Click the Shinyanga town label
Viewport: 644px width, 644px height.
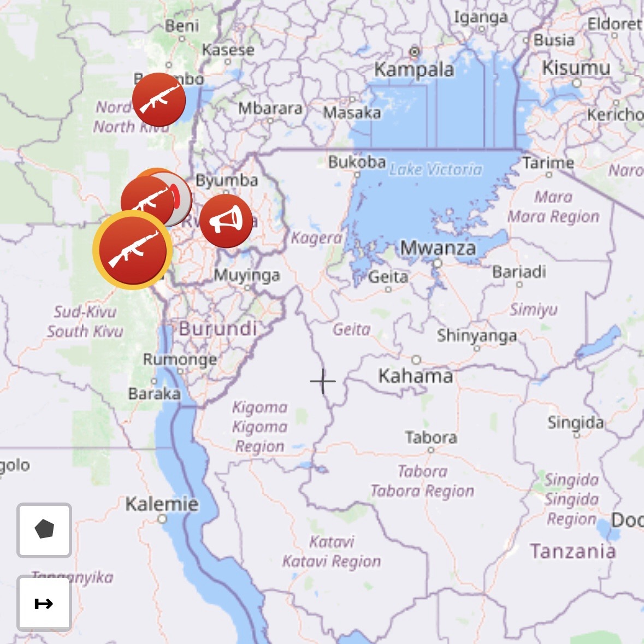tap(476, 336)
